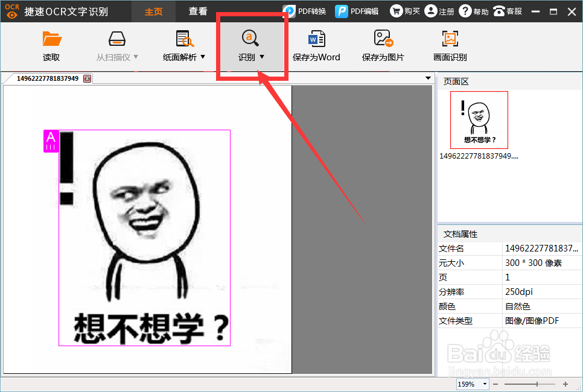Click the 从扫描仪 scanner icon
This screenshot has height=392, width=583.
coord(116,39)
